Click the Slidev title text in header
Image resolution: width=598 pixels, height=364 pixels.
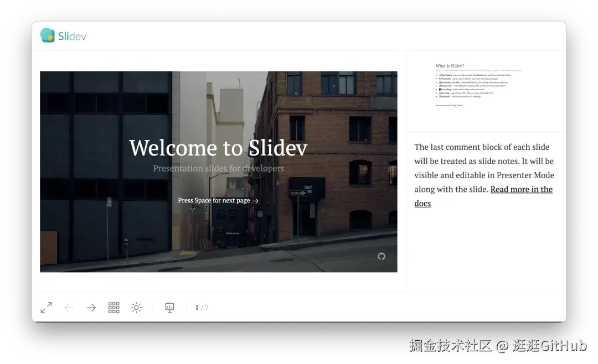pos(72,36)
